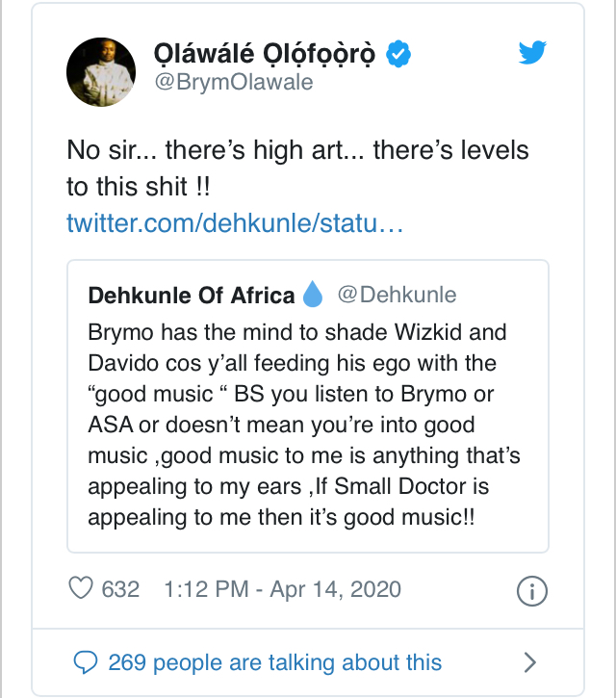
Task: Open the info circle icon
Action: tap(532, 591)
